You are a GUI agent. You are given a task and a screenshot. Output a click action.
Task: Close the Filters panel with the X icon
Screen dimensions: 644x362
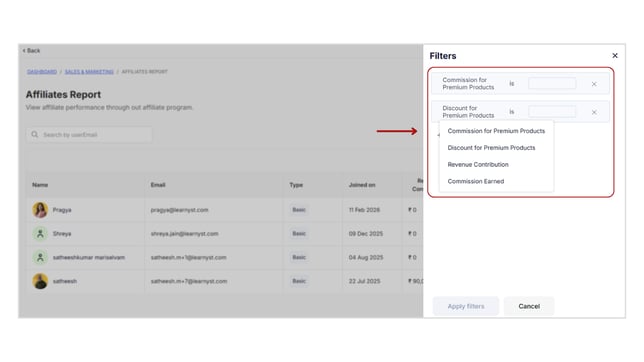click(x=614, y=55)
